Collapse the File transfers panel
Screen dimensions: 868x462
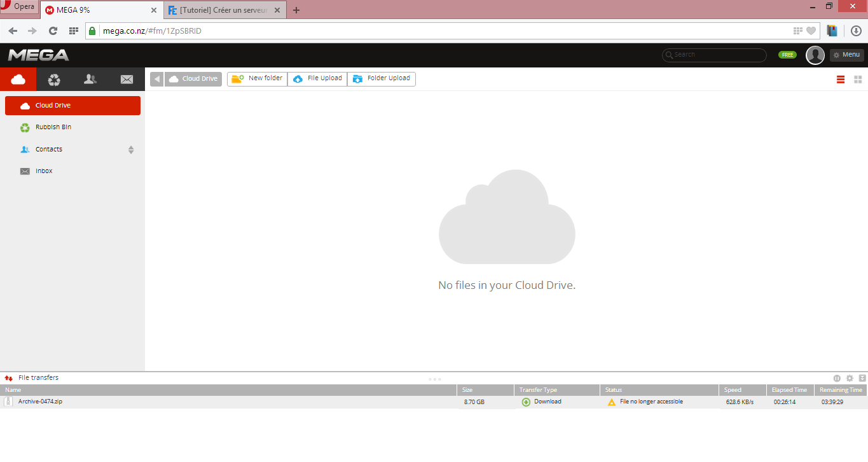[x=862, y=378]
